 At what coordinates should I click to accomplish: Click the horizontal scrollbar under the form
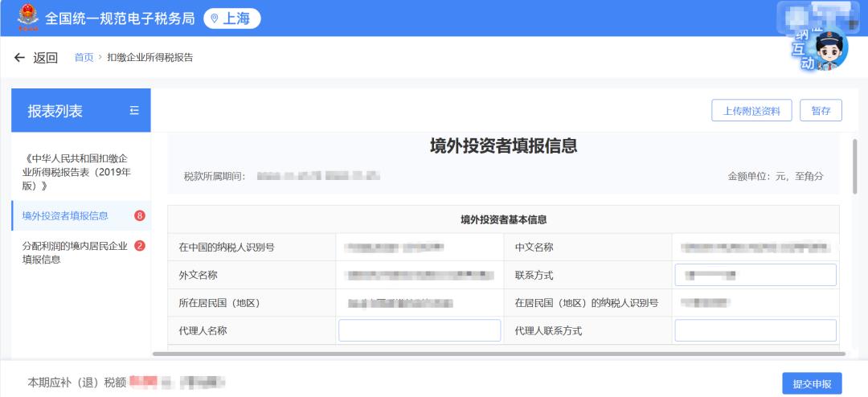click(x=498, y=354)
